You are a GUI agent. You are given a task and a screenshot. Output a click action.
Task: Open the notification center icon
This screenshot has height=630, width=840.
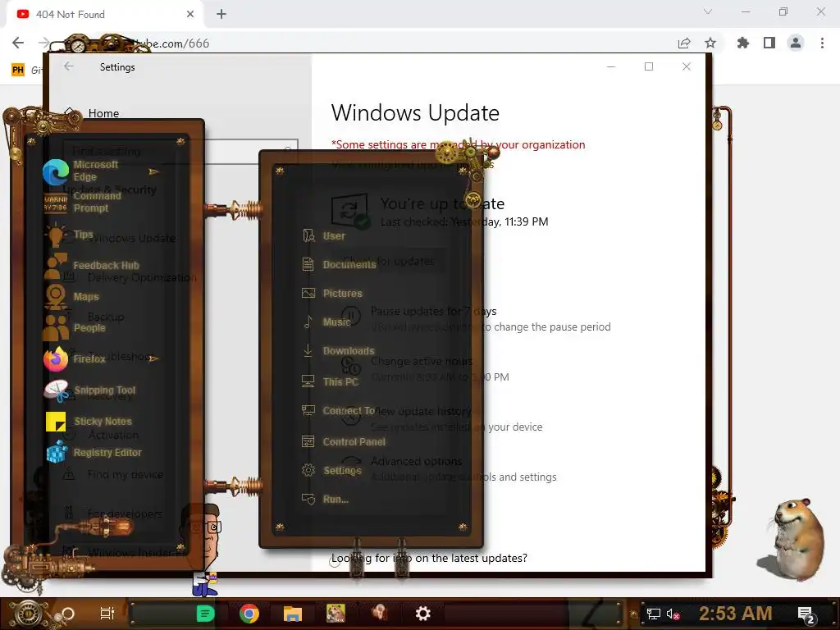[807, 615]
